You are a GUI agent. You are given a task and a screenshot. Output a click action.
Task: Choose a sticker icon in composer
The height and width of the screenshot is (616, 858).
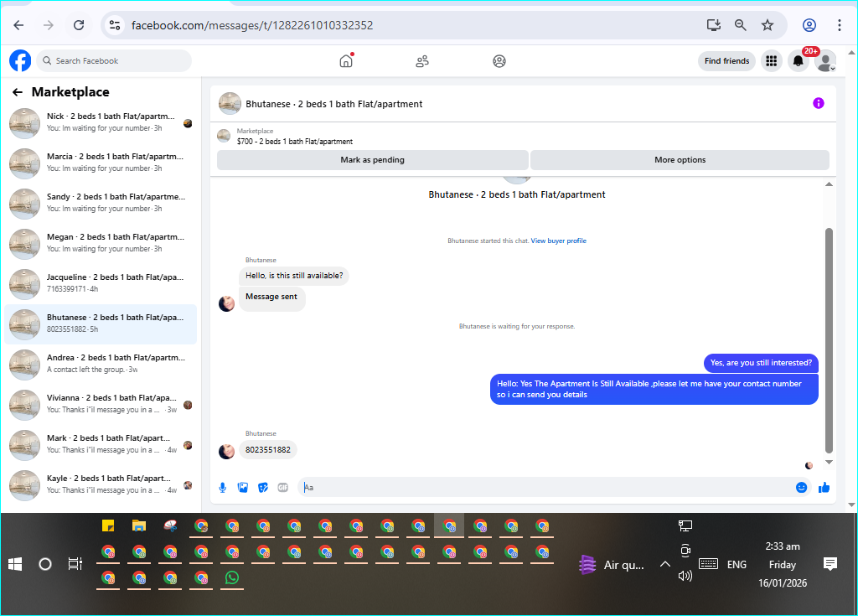[x=263, y=487]
